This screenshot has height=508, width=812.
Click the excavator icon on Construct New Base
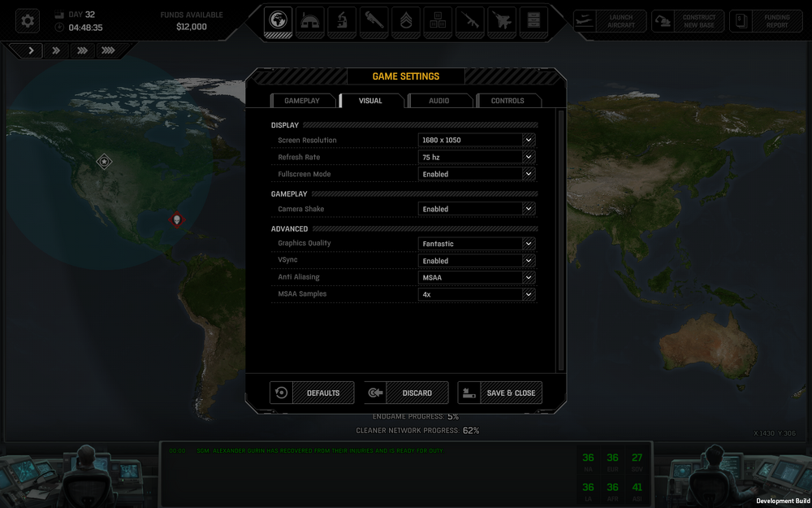[x=663, y=21]
